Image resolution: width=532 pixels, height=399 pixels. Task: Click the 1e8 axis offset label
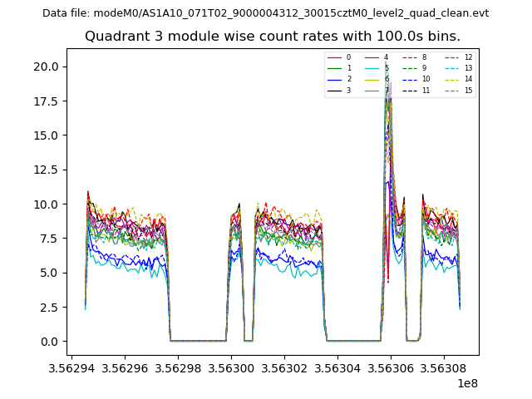pyautogui.click(x=466, y=382)
